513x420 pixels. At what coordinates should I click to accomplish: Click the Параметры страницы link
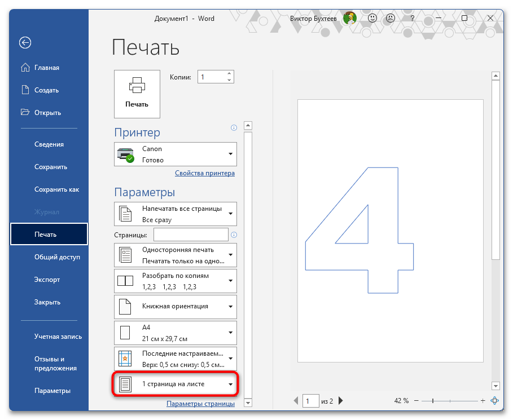tap(200, 403)
